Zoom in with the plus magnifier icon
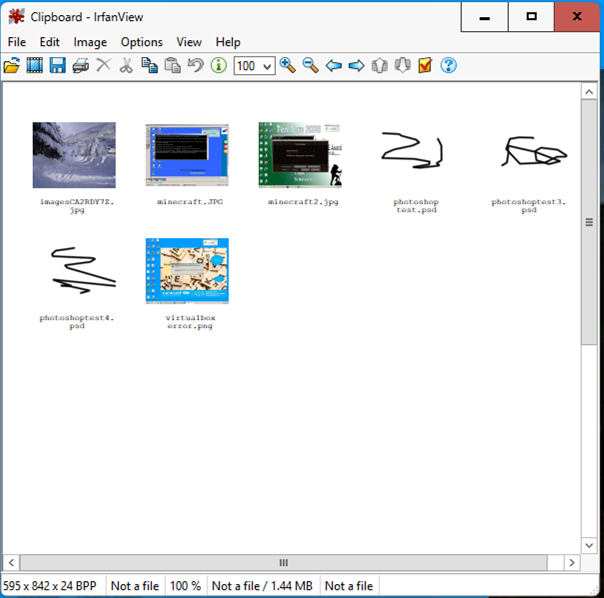 288,66
